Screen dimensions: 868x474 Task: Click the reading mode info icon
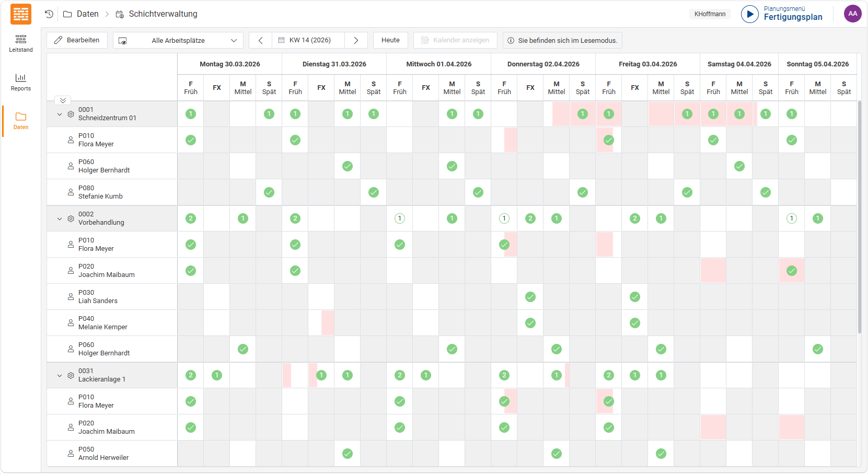[x=511, y=40]
